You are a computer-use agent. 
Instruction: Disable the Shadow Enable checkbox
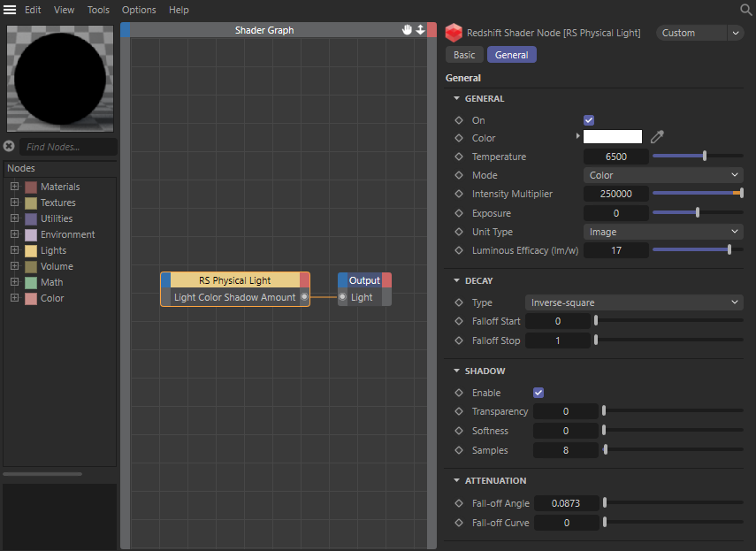coord(538,393)
